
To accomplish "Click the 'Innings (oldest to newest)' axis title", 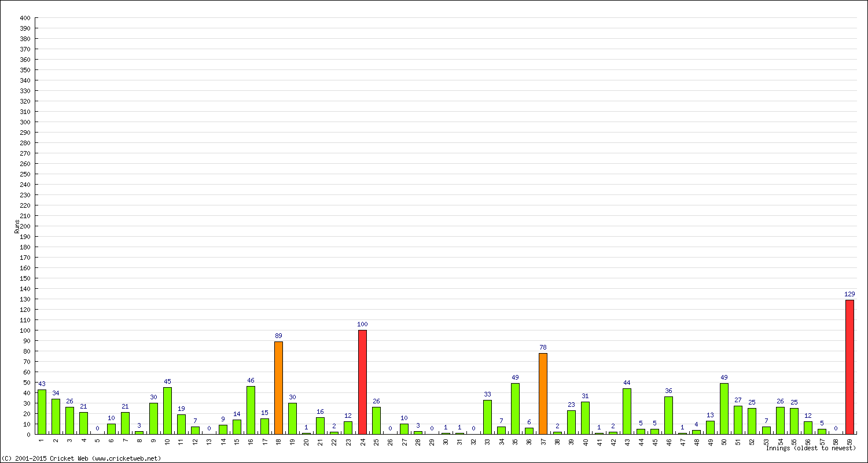I will (x=811, y=448).
